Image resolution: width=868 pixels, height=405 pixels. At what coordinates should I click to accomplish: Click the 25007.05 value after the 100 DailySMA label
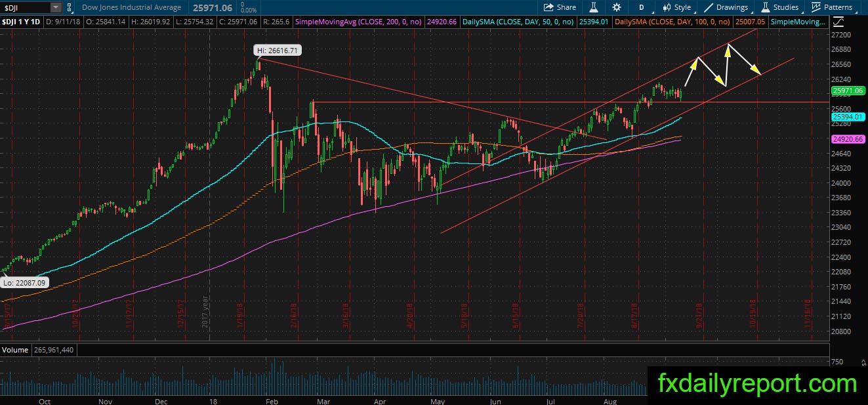pos(750,22)
